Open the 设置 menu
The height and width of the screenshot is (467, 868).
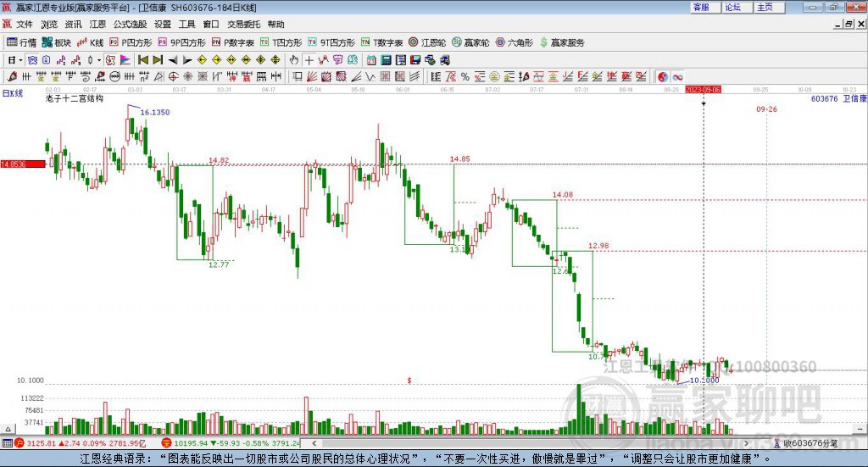coord(163,25)
